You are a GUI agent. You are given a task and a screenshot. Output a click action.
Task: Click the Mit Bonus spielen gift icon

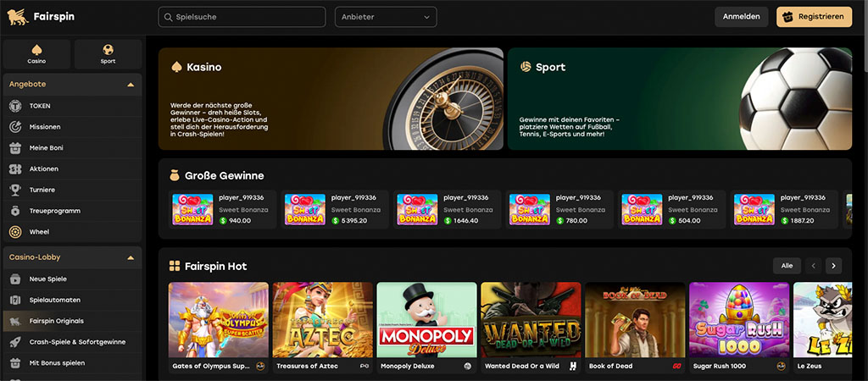click(x=15, y=362)
